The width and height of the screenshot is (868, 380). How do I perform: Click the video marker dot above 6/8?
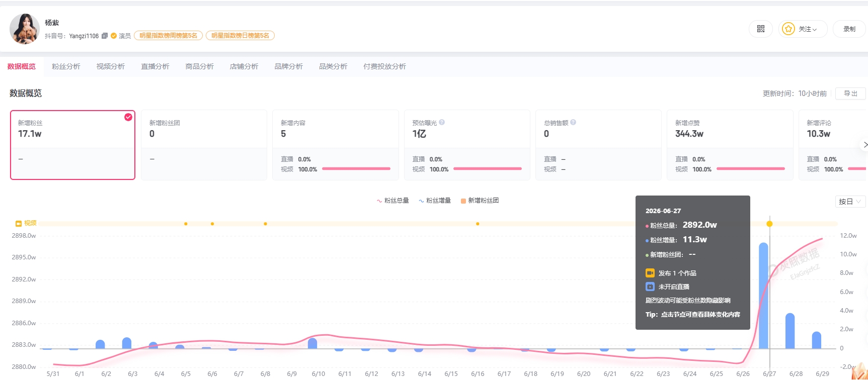tap(265, 224)
